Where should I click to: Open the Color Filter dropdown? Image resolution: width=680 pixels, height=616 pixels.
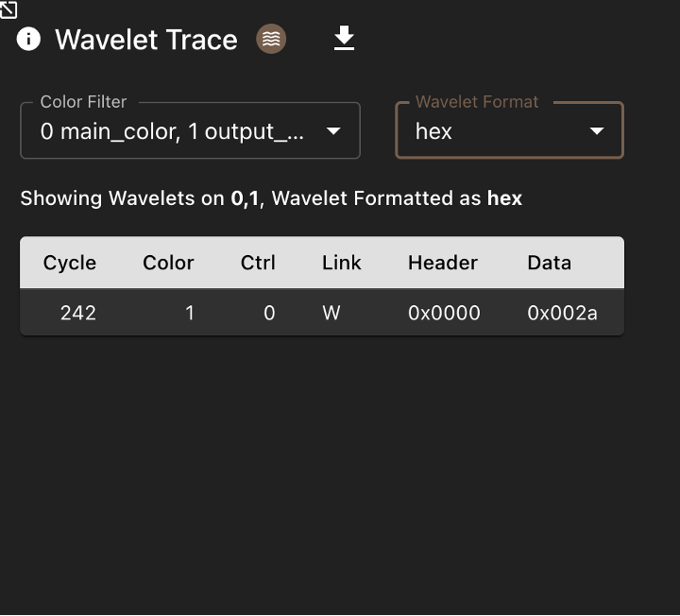(x=191, y=130)
